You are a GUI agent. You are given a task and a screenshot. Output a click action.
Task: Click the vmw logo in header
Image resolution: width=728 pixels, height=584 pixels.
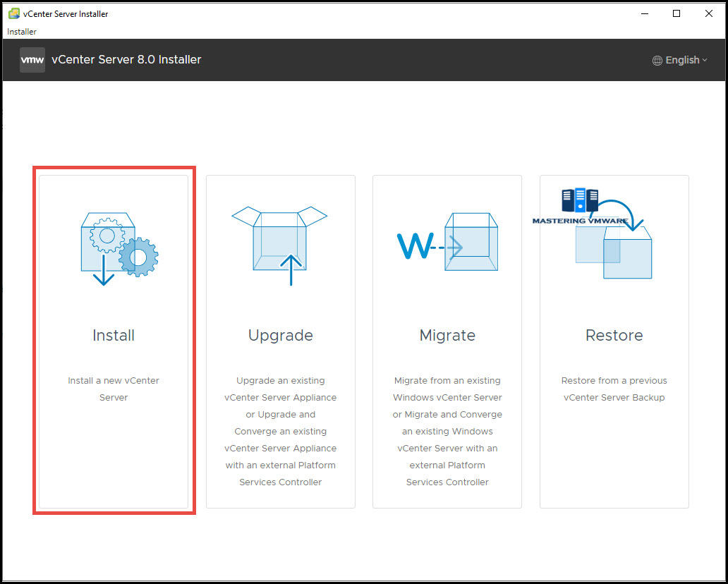coord(32,60)
